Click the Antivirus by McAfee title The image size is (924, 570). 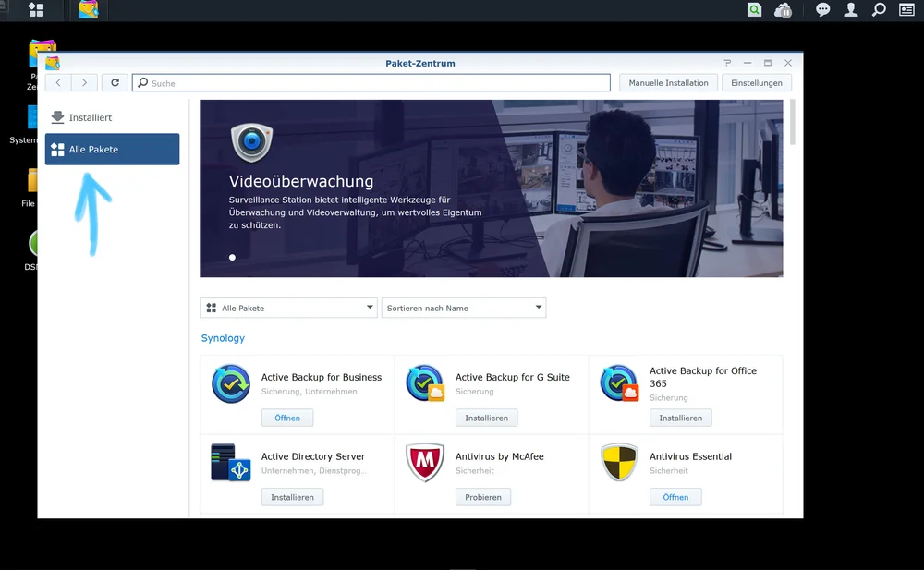point(499,456)
